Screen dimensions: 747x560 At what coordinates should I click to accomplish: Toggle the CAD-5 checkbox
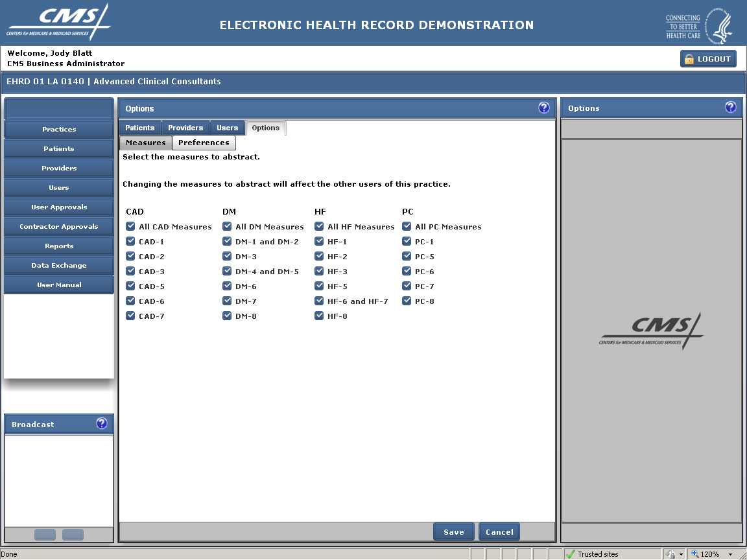pyautogui.click(x=130, y=286)
